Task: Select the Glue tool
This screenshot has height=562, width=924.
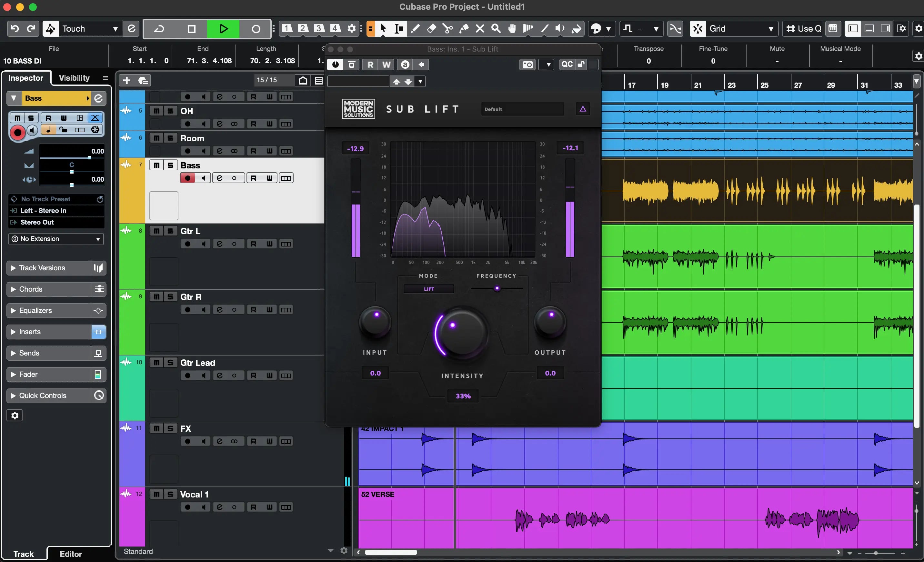Action: tap(464, 29)
